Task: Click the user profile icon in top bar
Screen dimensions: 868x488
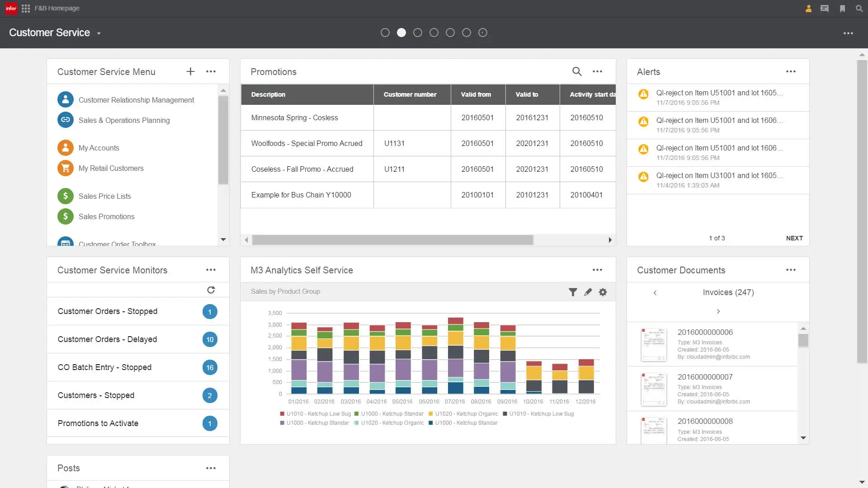Action: click(x=808, y=8)
